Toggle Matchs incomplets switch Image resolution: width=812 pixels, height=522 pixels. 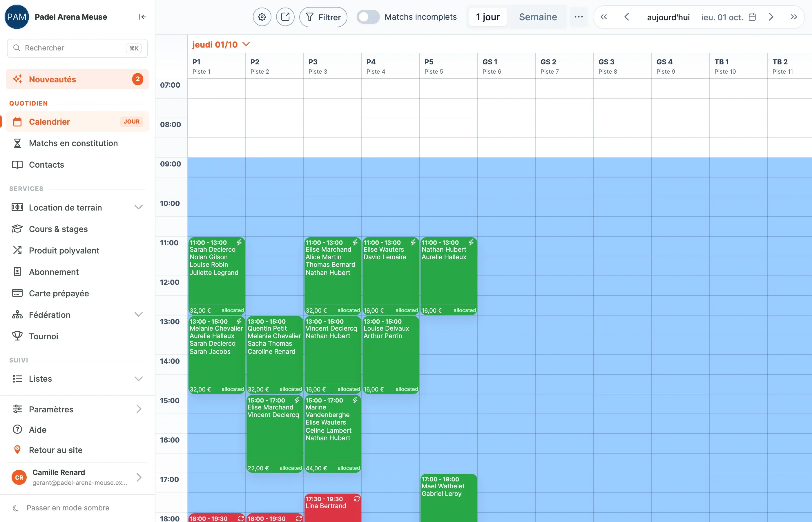click(x=368, y=17)
